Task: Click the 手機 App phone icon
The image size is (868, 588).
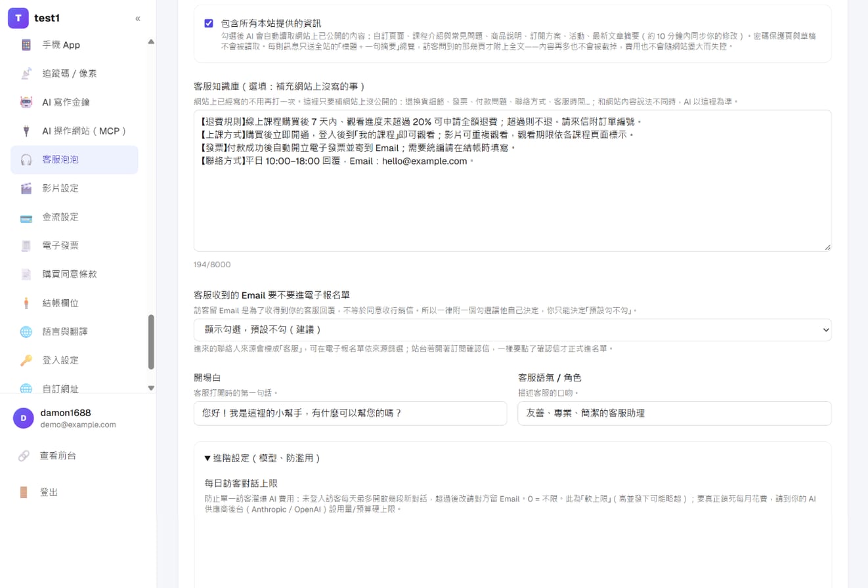Action: coord(26,45)
